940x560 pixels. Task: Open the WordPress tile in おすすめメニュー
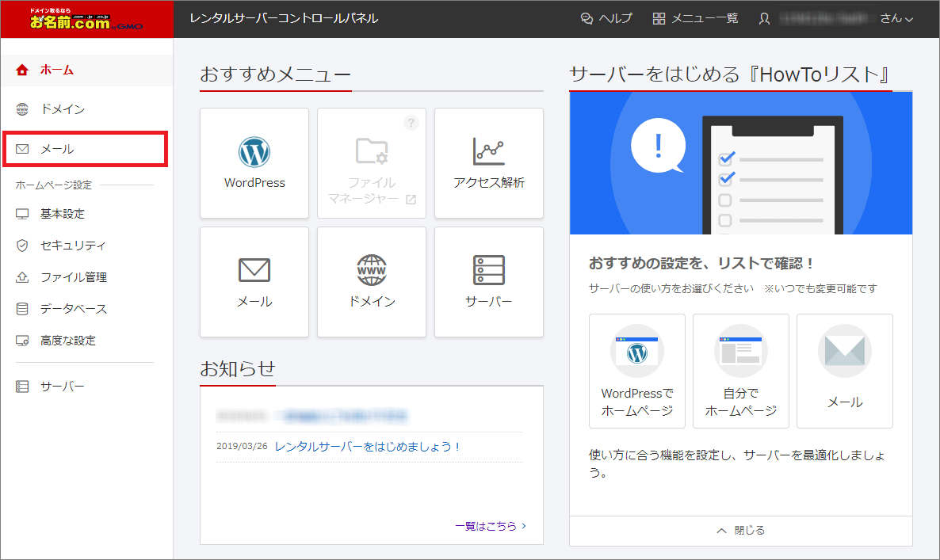(254, 163)
